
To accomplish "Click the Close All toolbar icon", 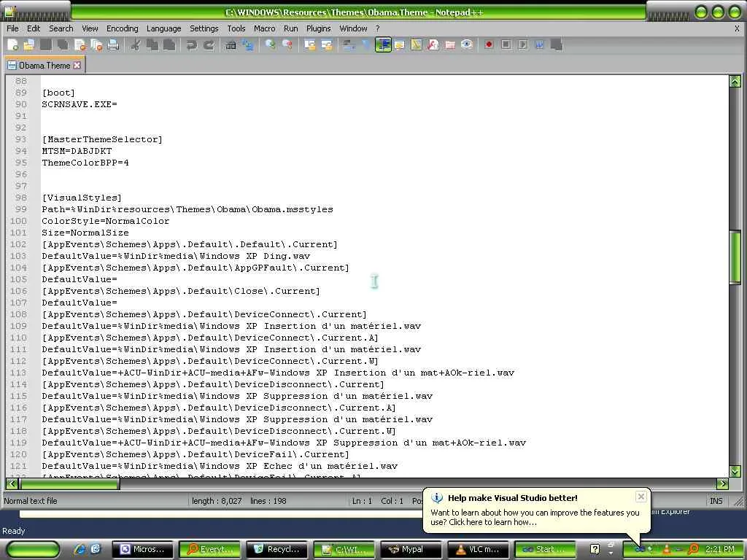I will 96,44.
